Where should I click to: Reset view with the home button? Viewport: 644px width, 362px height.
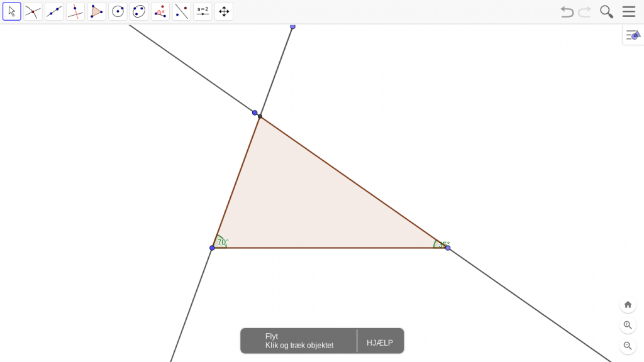[628, 305]
